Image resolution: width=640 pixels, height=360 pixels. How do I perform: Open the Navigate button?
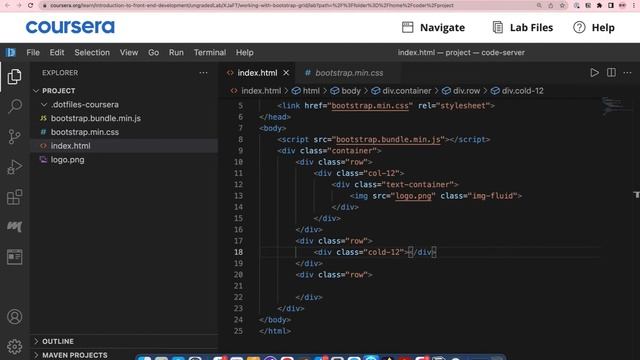[433, 27]
